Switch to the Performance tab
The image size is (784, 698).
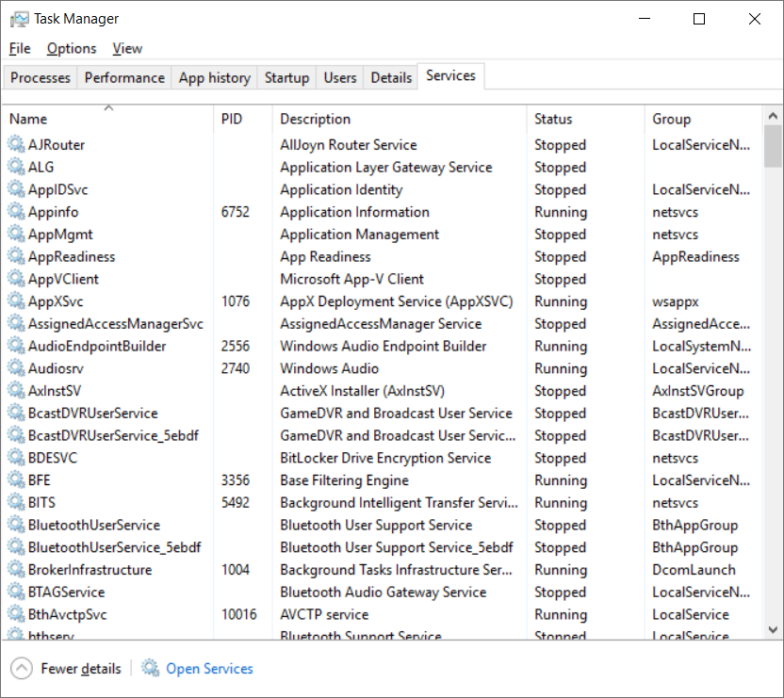pos(124,77)
